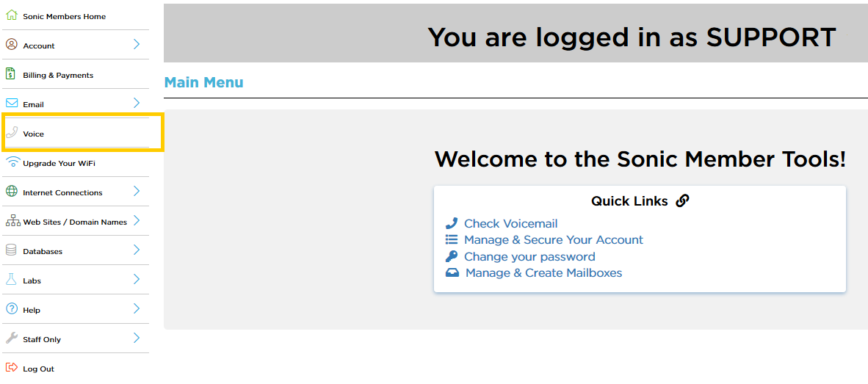Expand Web Sites / Domain Names chevron
The image size is (868, 384).
[x=137, y=221]
